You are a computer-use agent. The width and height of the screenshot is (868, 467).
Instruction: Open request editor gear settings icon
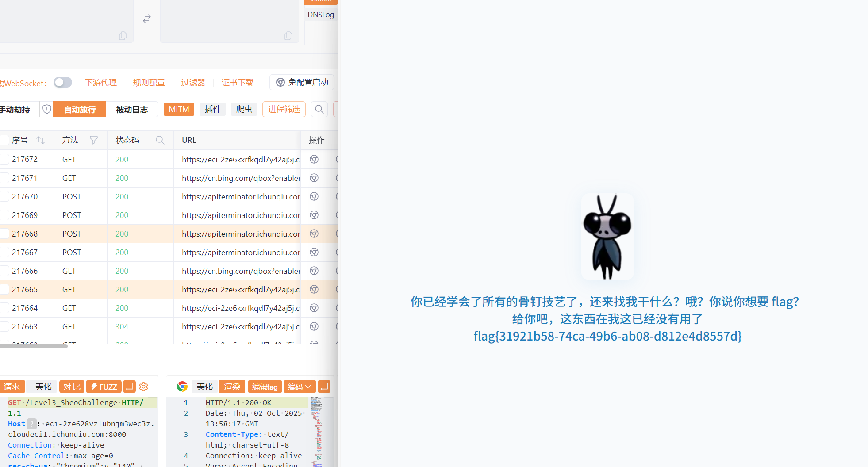click(x=144, y=387)
